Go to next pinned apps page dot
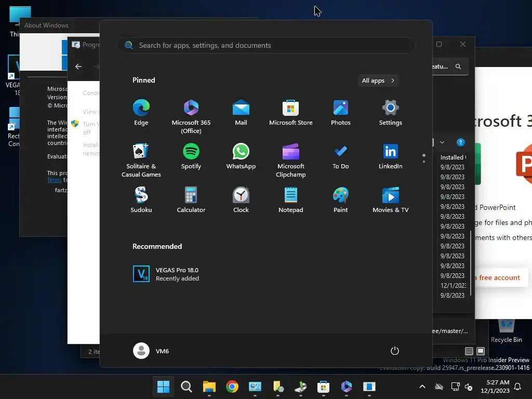This screenshot has height=399, width=532. coord(424,162)
